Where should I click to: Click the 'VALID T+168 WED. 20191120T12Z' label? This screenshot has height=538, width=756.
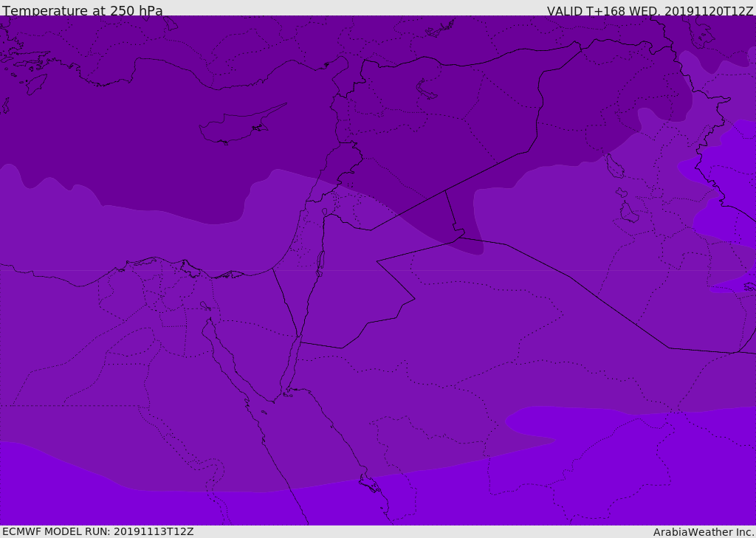point(650,11)
